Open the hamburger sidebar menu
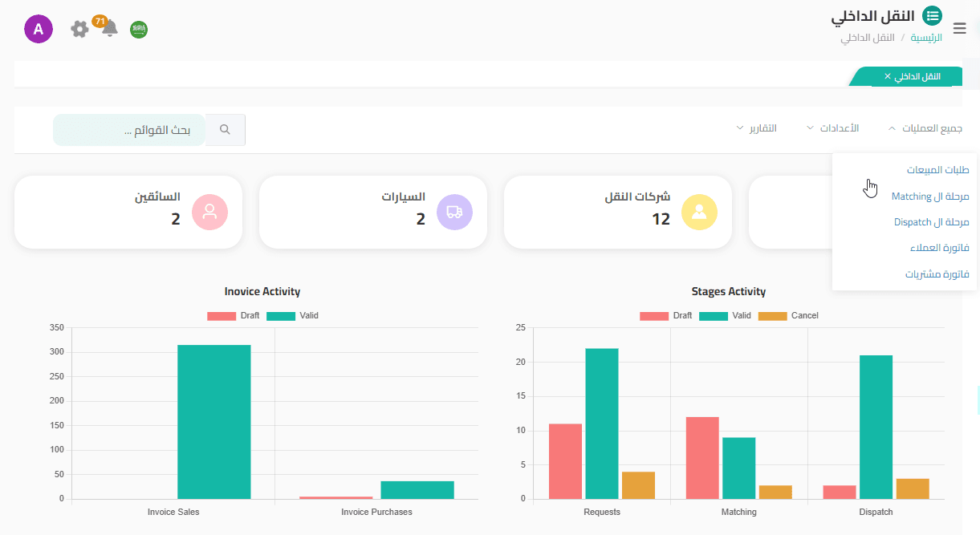 959,29
